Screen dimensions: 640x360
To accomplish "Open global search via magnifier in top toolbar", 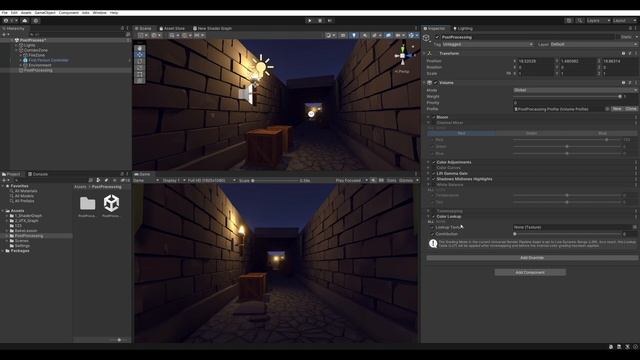I will pos(580,20).
